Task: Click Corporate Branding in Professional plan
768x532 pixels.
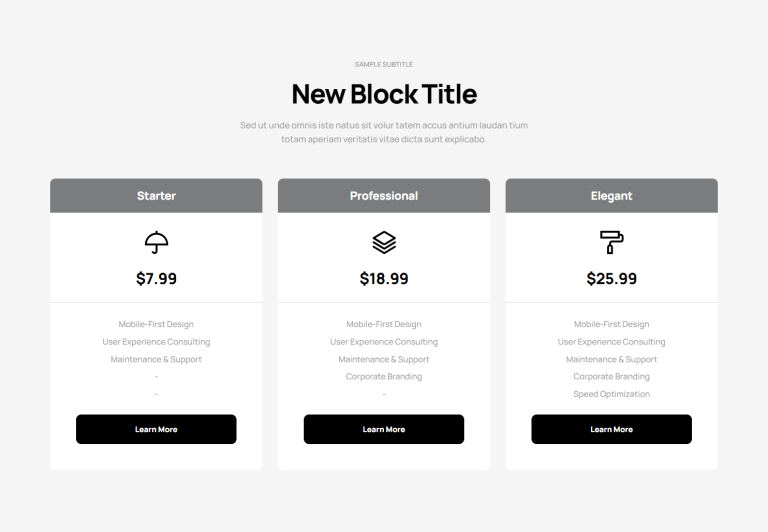Action: (x=384, y=377)
